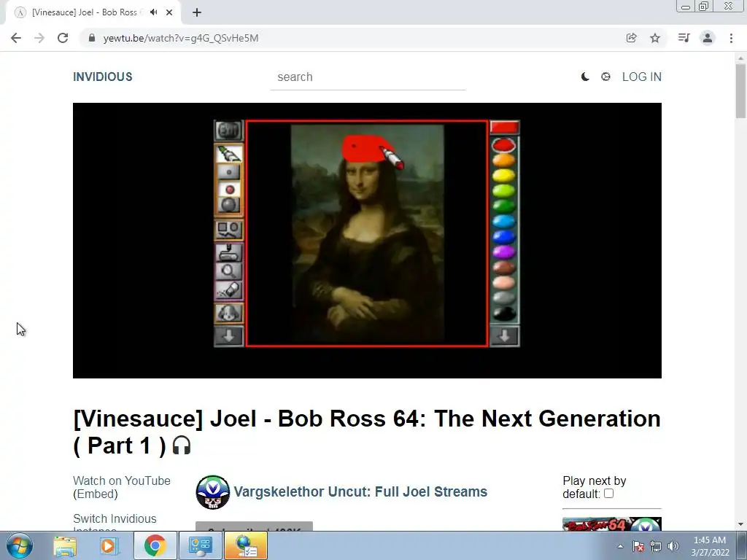Share this page icon in address bar
747x560 pixels.
[x=632, y=38]
